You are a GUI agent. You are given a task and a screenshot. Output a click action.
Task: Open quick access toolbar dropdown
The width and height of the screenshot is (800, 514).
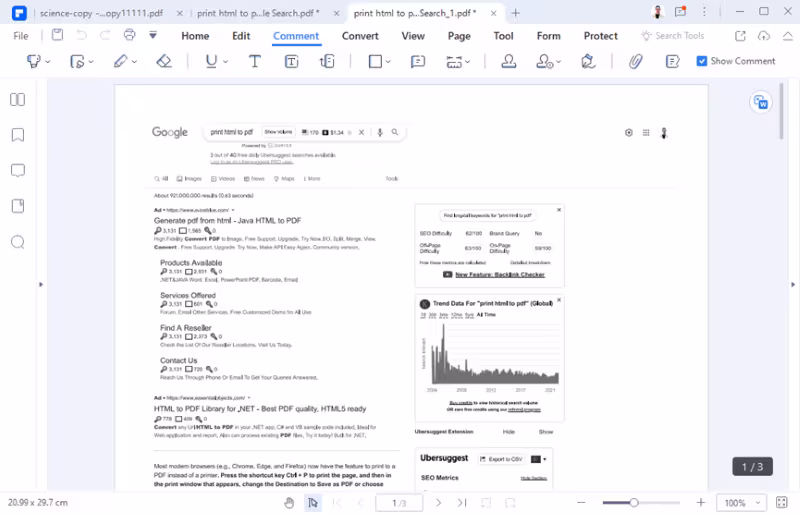pos(153,35)
